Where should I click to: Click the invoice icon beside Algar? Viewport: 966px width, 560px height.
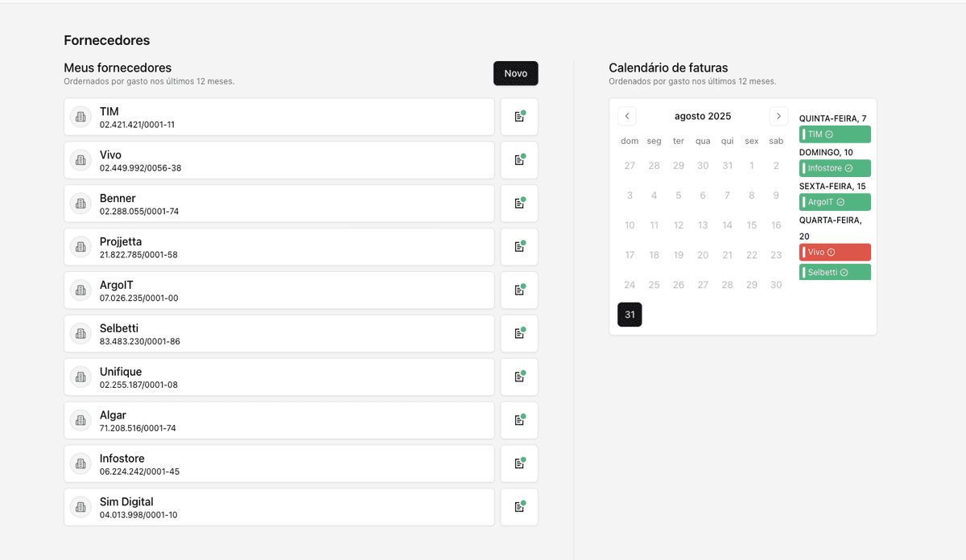[x=518, y=420]
